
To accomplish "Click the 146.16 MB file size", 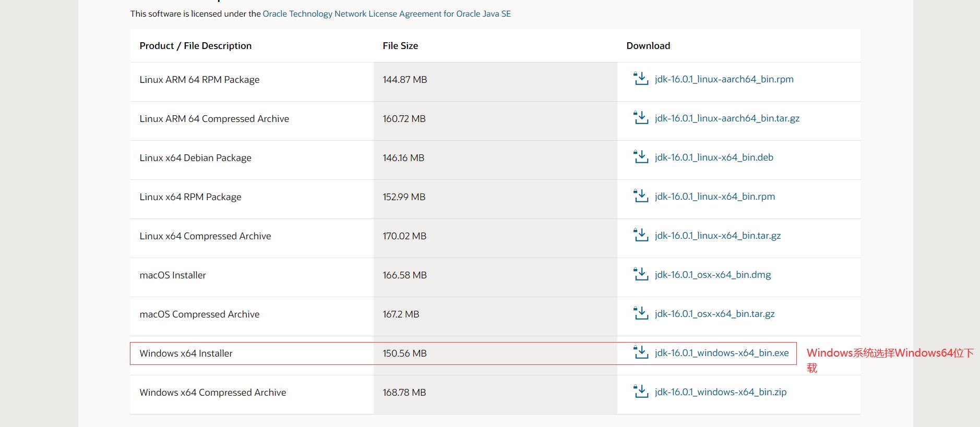I will [403, 158].
